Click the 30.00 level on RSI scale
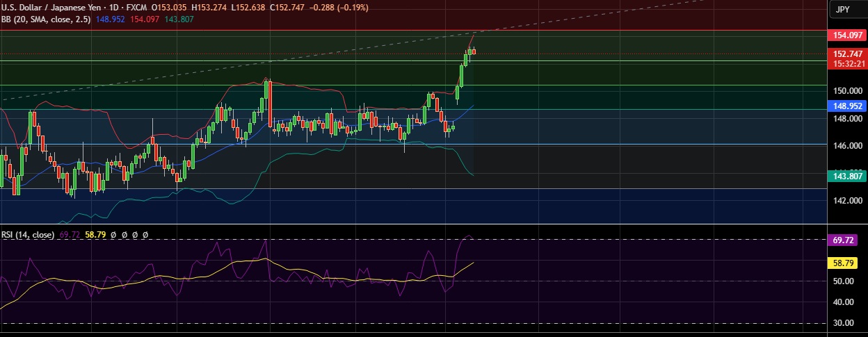The width and height of the screenshot is (868, 337). coord(844,323)
